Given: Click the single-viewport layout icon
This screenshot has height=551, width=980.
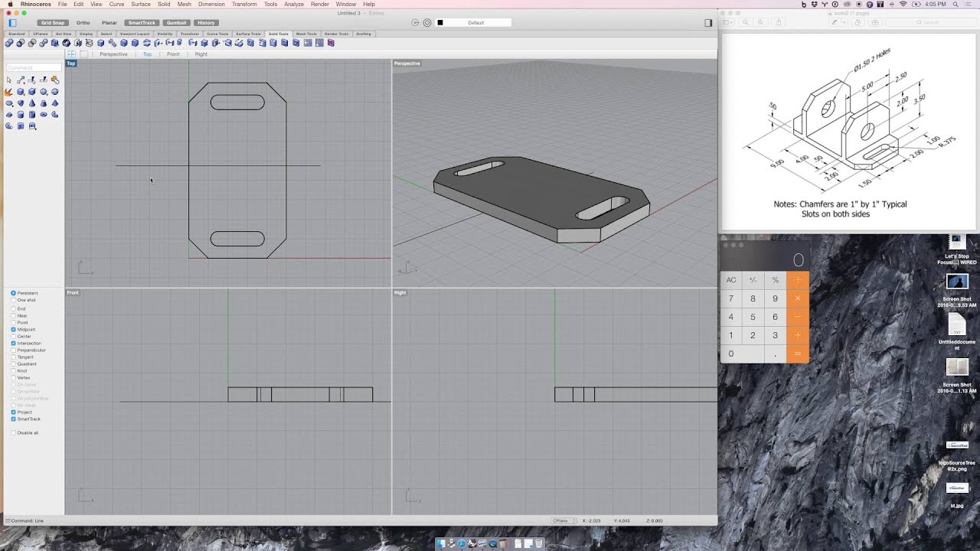Looking at the screenshot, I should click(x=83, y=54).
